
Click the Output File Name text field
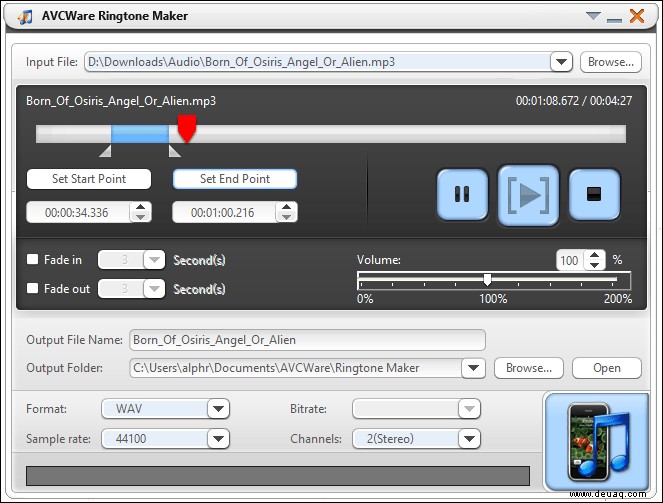pyautogui.click(x=307, y=340)
